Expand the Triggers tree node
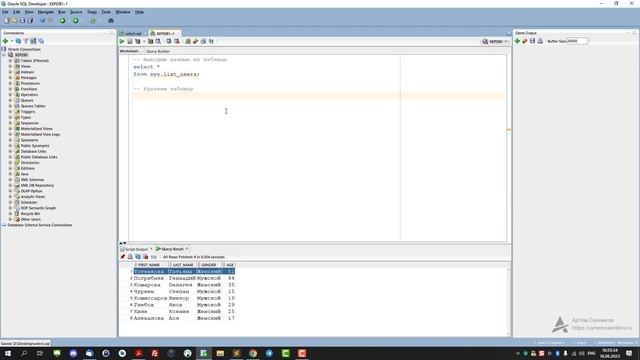 tap(11, 111)
